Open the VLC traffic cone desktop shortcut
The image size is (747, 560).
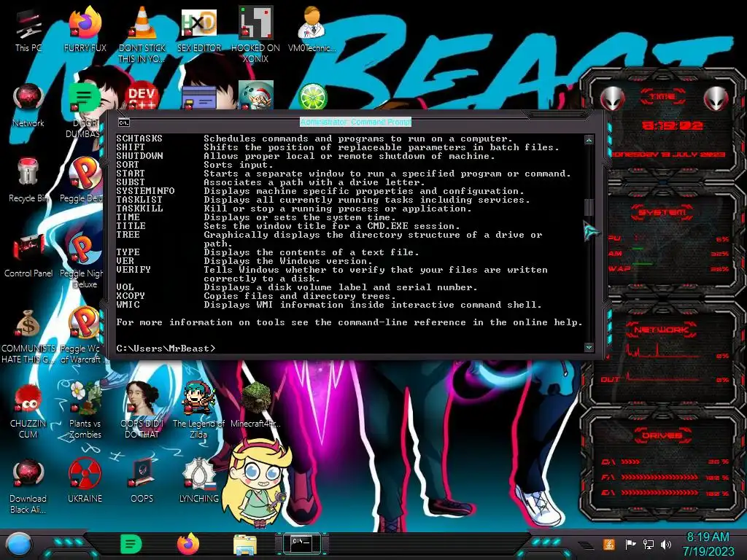[x=142, y=34]
